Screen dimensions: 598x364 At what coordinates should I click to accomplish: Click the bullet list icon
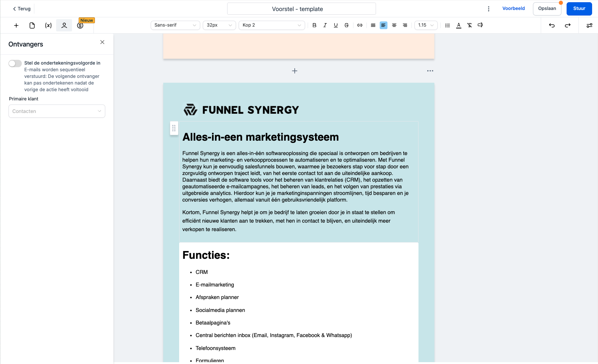pos(448,25)
